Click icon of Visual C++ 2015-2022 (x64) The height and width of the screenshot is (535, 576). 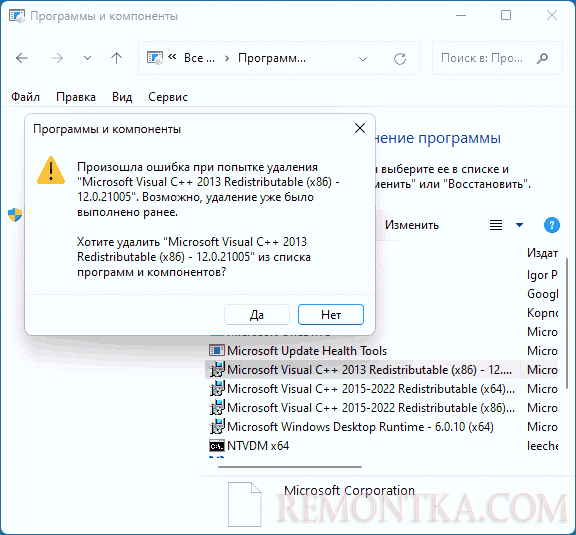(x=217, y=389)
